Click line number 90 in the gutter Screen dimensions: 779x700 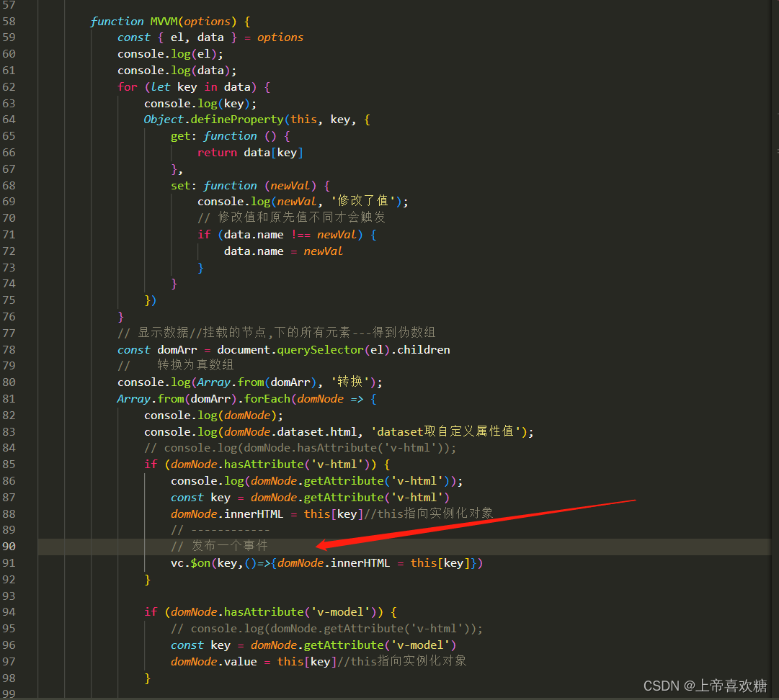pos(9,547)
